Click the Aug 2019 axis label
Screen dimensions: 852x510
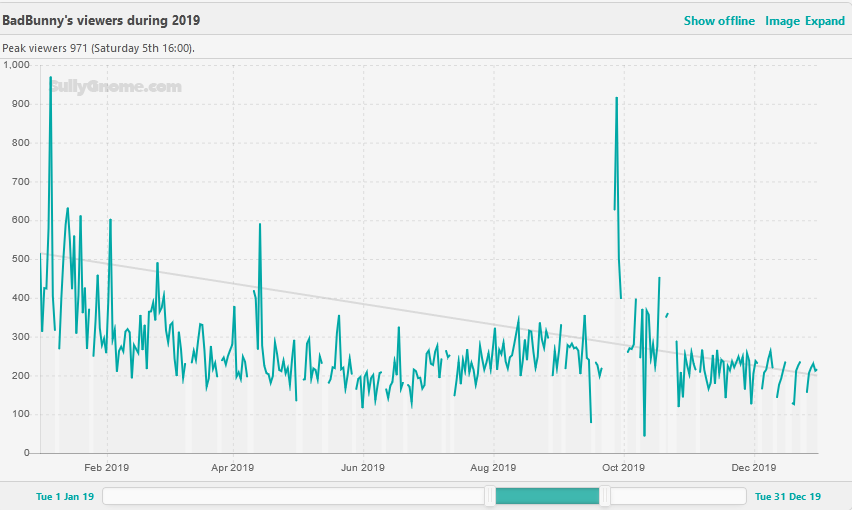point(493,468)
